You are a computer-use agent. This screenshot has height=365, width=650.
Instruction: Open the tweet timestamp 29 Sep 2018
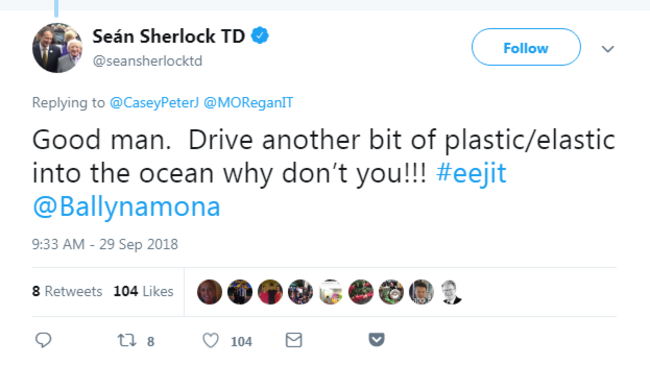105,244
